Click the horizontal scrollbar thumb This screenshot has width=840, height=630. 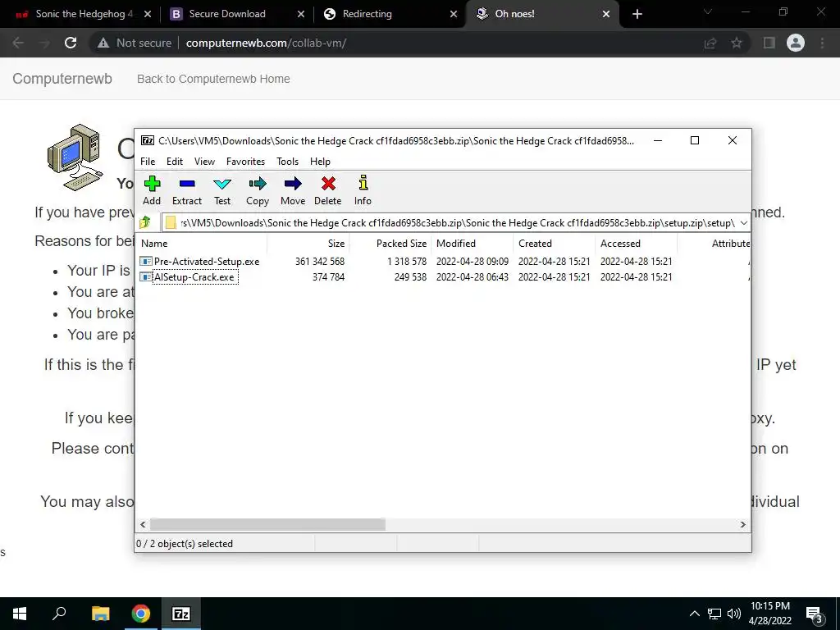point(267,524)
